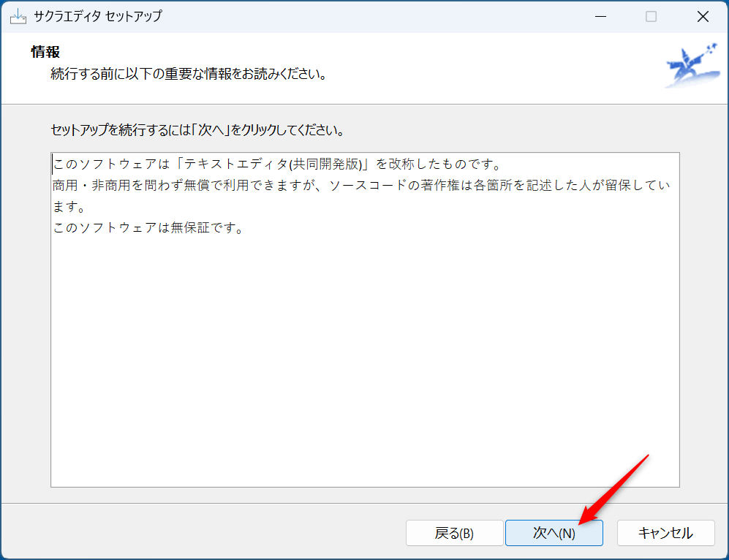Click the text 'テキストエディタ(共同開発版)'
The image size is (729, 560).
[x=273, y=164]
